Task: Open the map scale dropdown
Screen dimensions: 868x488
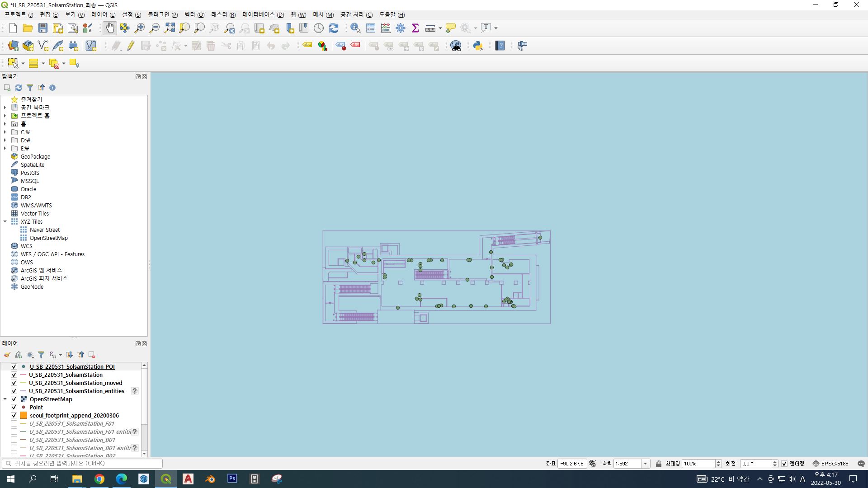Action: (x=645, y=464)
